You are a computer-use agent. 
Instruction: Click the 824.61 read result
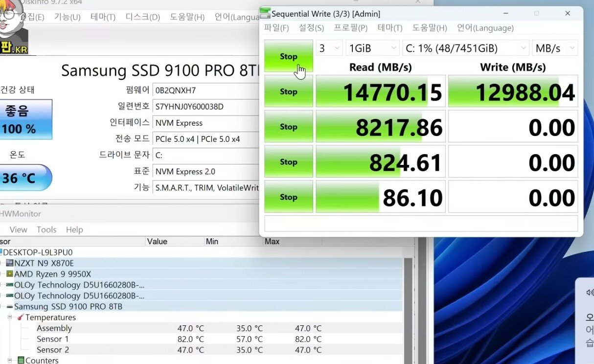point(381,161)
